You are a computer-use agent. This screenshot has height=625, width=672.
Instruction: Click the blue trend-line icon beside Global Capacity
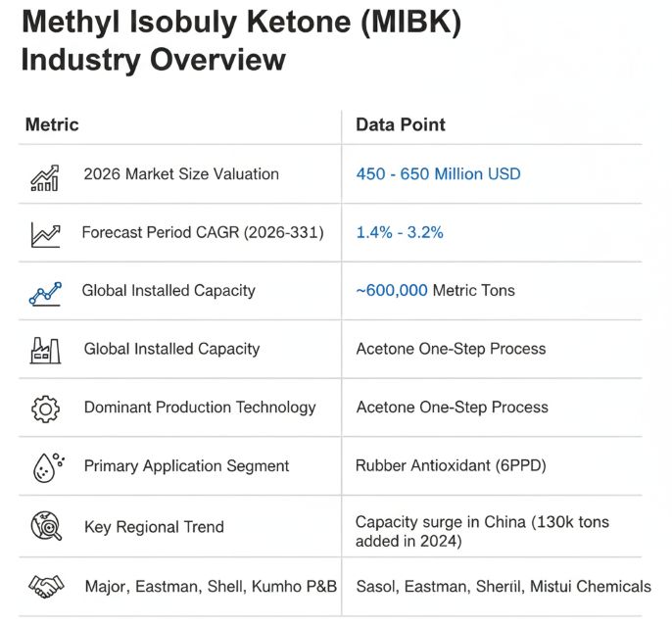click(x=45, y=292)
